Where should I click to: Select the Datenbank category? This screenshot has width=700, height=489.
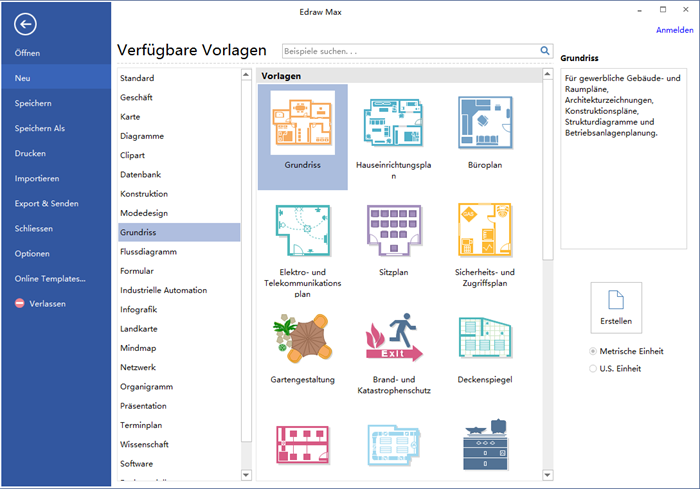[x=179, y=174]
